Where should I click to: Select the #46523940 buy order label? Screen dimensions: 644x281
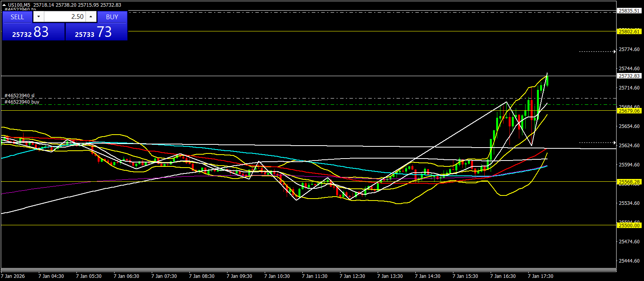point(22,102)
